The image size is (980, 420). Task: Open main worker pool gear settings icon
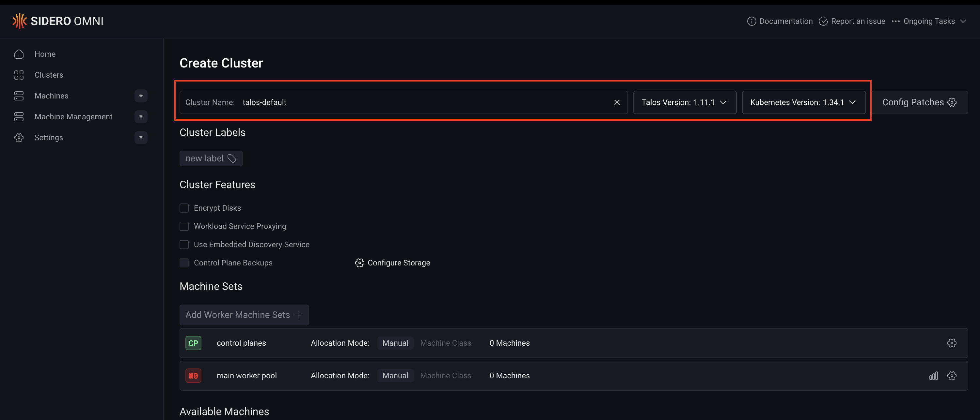pyautogui.click(x=952, y=376)
